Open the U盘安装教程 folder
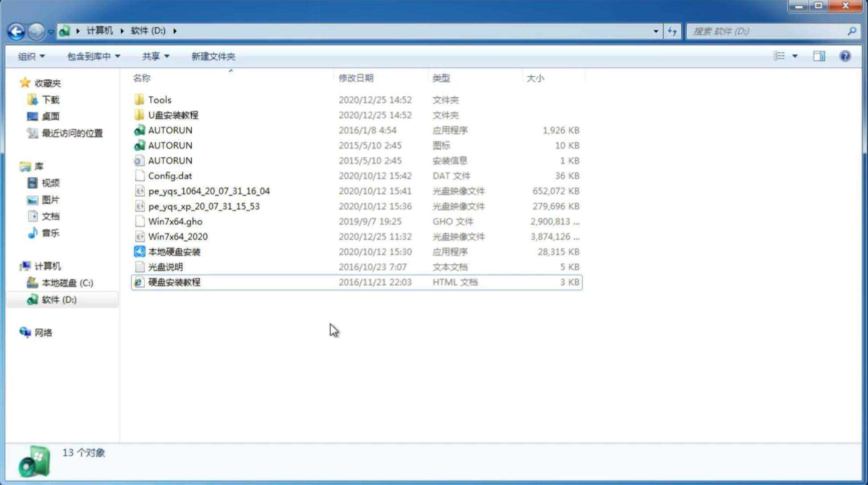 pos(173,115)
